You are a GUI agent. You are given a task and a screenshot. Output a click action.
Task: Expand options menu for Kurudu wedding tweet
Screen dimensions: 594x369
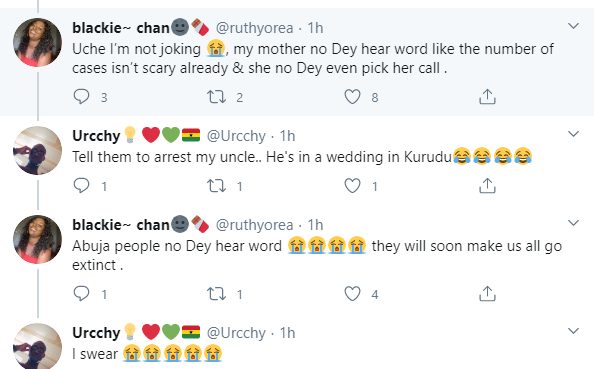pos(574,134)
